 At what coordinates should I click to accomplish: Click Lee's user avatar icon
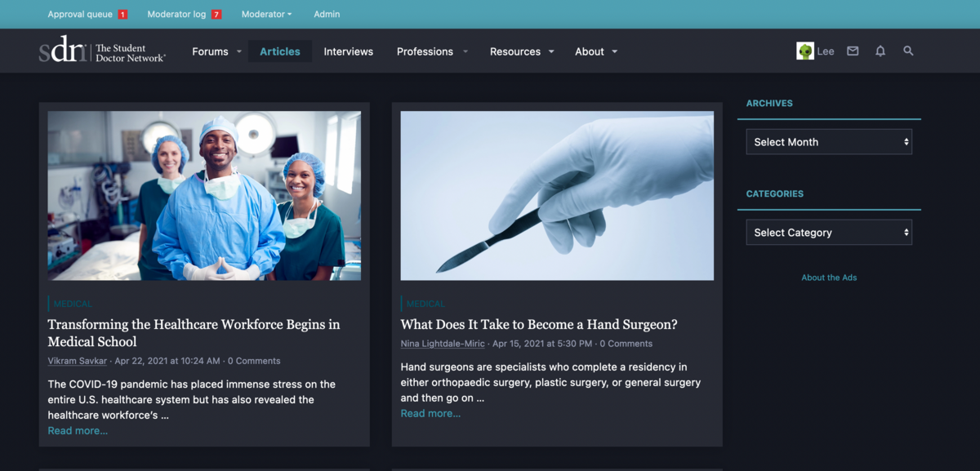coord(805,51)
